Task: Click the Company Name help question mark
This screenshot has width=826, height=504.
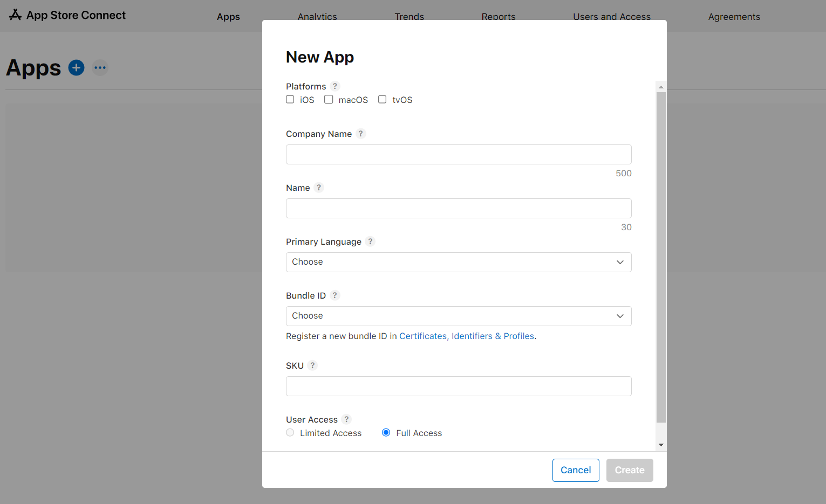Action: tap(361, 134)
